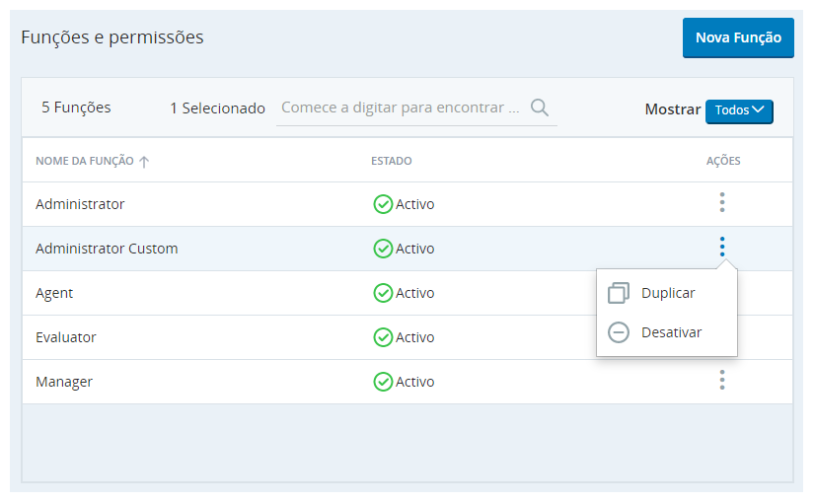The width and height of the screenshot is (815, 504).
Task: Select Duplicar from the context menu
Action: (667, 293)
